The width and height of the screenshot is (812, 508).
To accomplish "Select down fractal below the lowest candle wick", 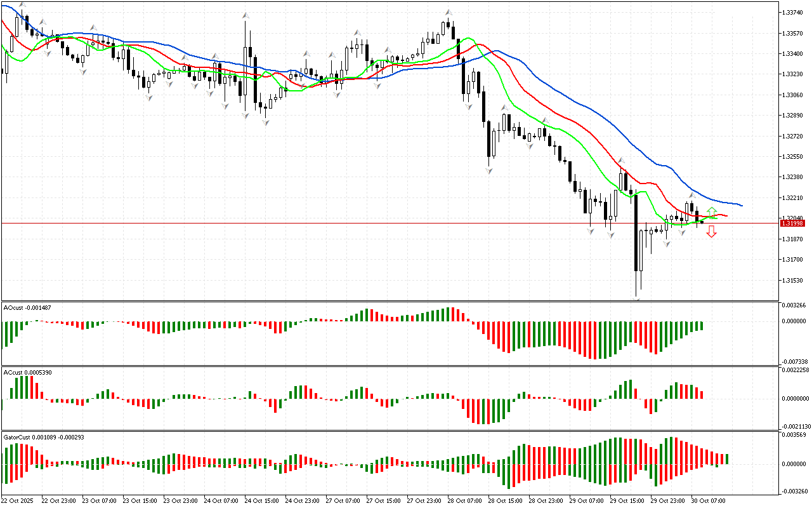I will click(x=636, y=298).
